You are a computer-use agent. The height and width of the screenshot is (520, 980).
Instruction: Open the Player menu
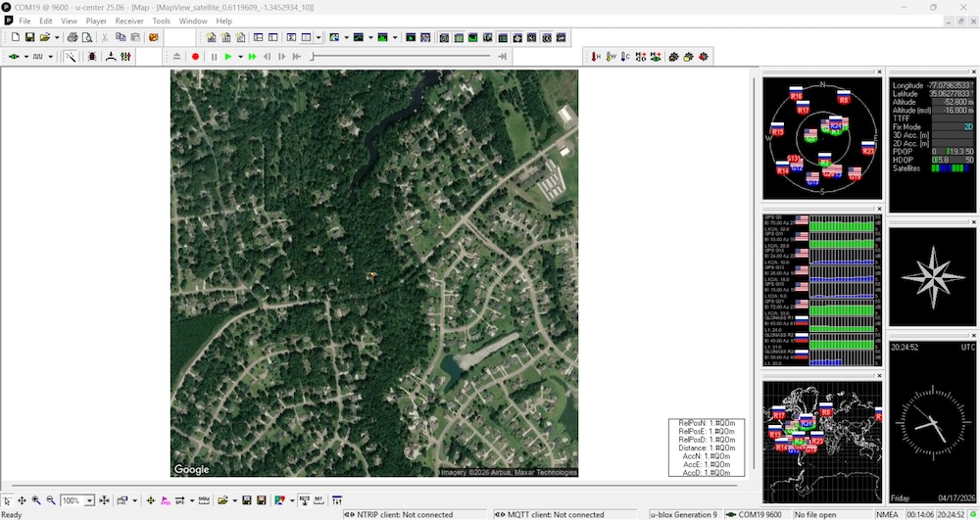click(x=96, y=21)
